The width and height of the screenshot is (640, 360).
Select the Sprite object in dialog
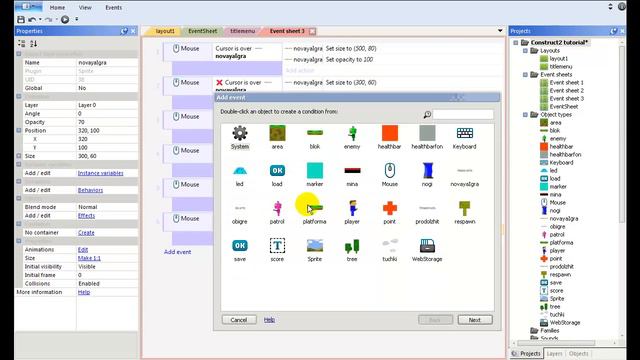click(x=315, y=250)
